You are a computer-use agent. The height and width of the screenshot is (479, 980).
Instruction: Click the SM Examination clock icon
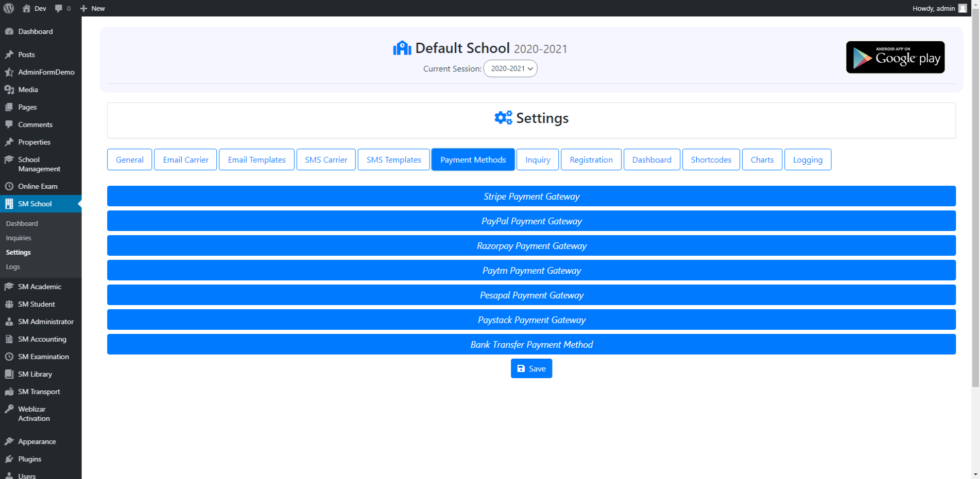pyautogui.click(x=9, y=357)
